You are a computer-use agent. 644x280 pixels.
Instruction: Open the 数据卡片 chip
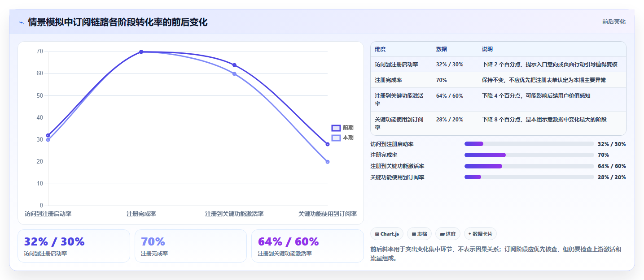[x=480, y=234]
